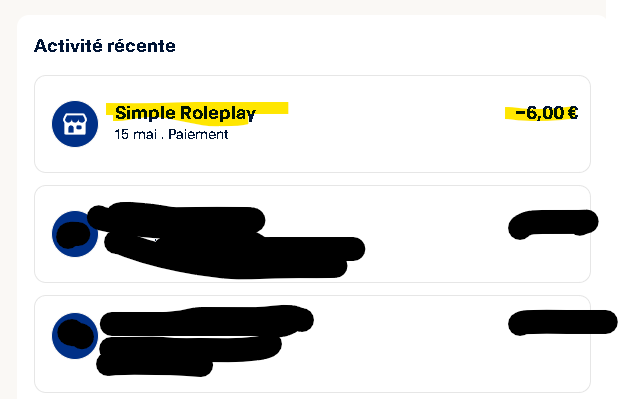Image resolution: width=618 pixels, height=399 pixels.
Task: Open the second redacted transaction title
Action: [176, 218]
